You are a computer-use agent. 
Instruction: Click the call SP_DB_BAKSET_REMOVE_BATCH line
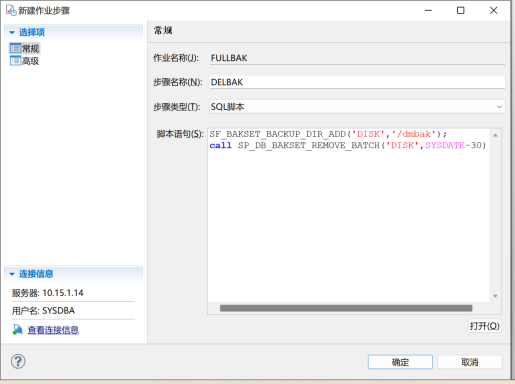348,145
